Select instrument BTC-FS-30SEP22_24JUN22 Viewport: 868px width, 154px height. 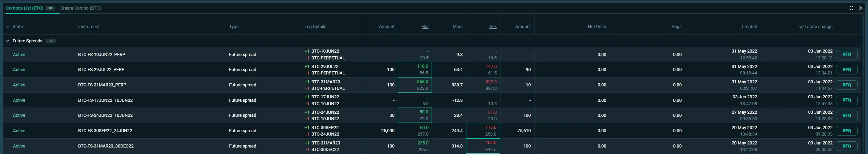pyautogui.click(x=105, y=131)
